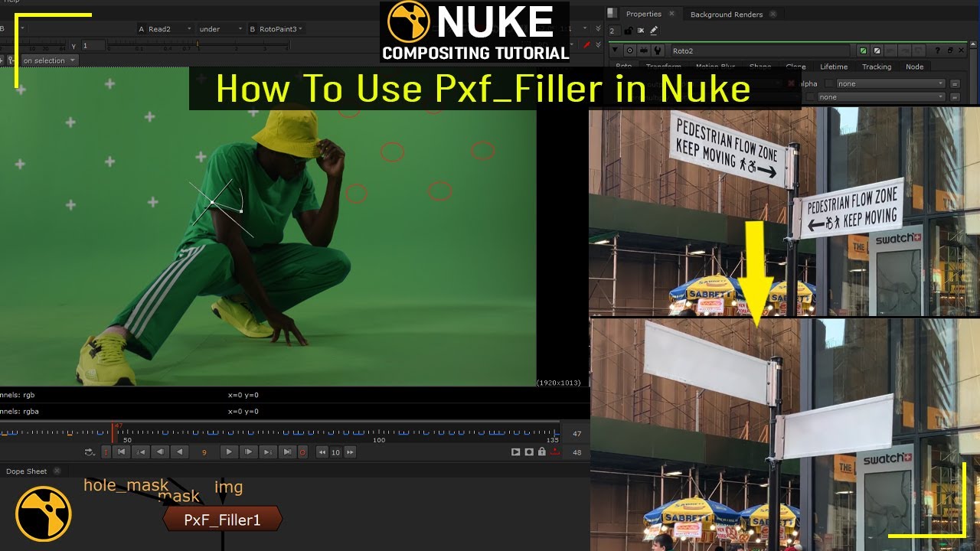
Task: Toggle the timeline lock icon
Action: 542,452
